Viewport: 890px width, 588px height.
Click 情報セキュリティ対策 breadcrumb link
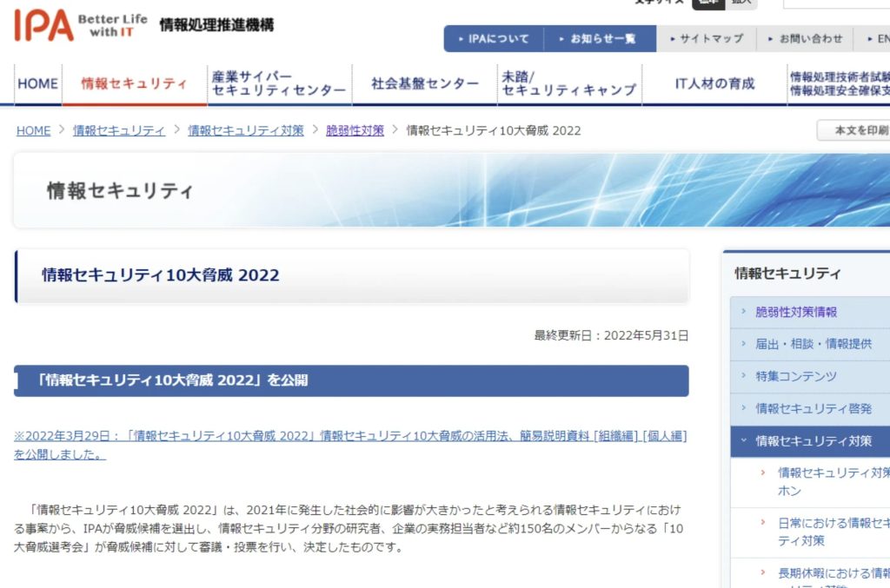click(x=246, y=130)
